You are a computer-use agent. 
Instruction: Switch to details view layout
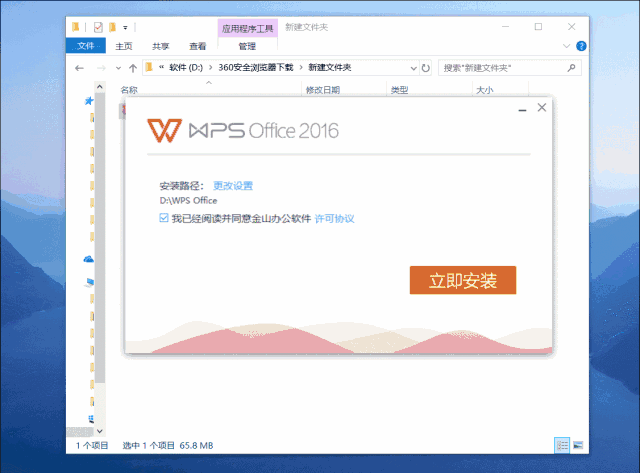[x=562, y=445]
